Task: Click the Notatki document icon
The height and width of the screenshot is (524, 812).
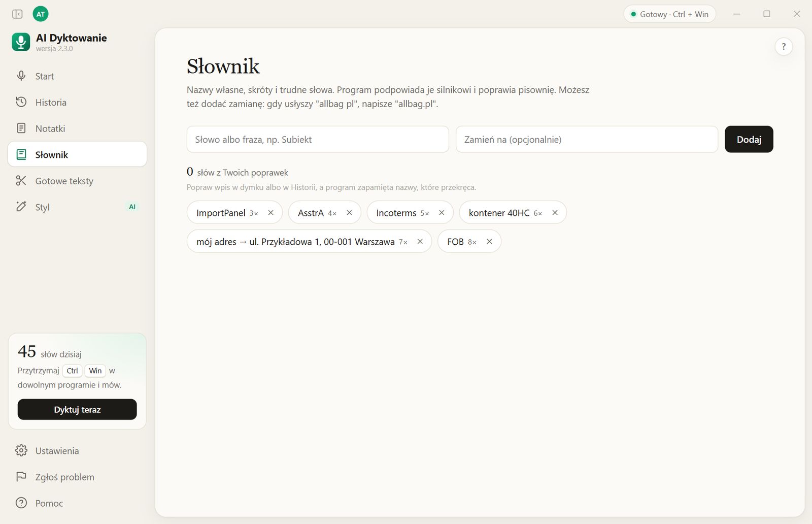Action: pyautogui.click(x=21, y=128)
